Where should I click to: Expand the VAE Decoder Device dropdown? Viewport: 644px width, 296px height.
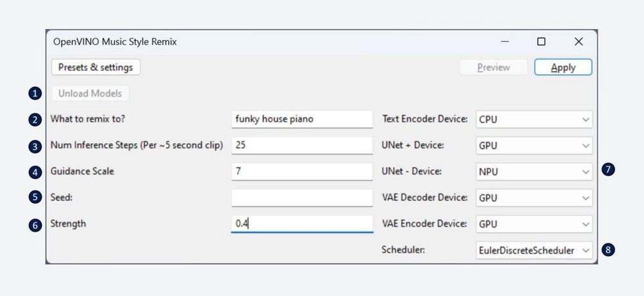coord(533,198)
